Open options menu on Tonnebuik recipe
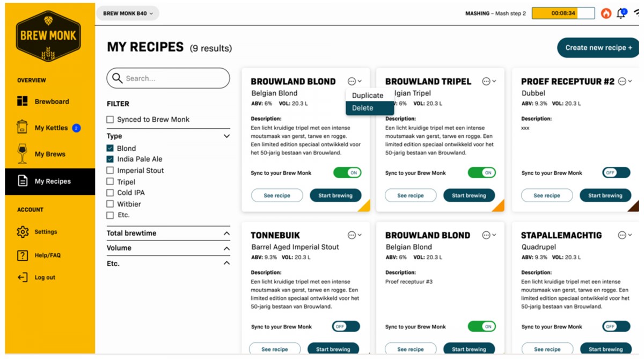 [354, 235]
